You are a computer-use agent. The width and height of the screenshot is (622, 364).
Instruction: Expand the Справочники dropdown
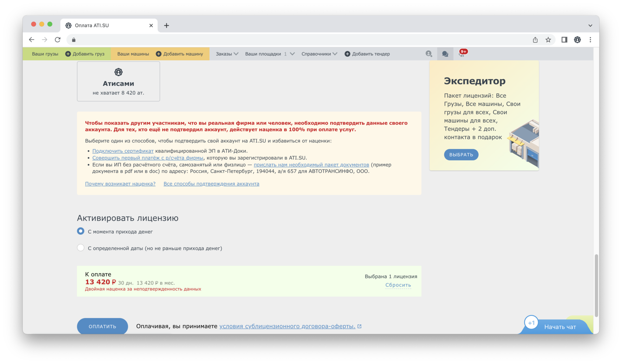(x=319, y=54)
